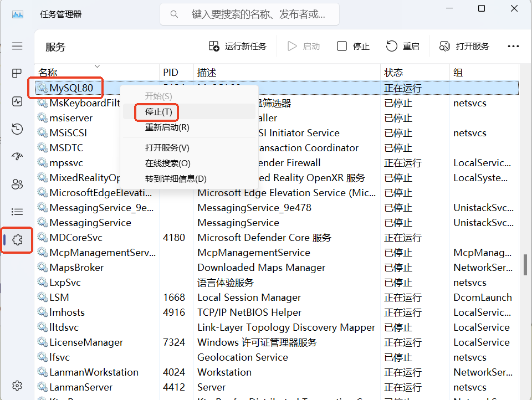Go to Processes page in sidebar
The image size is (532, 400).
17,73
